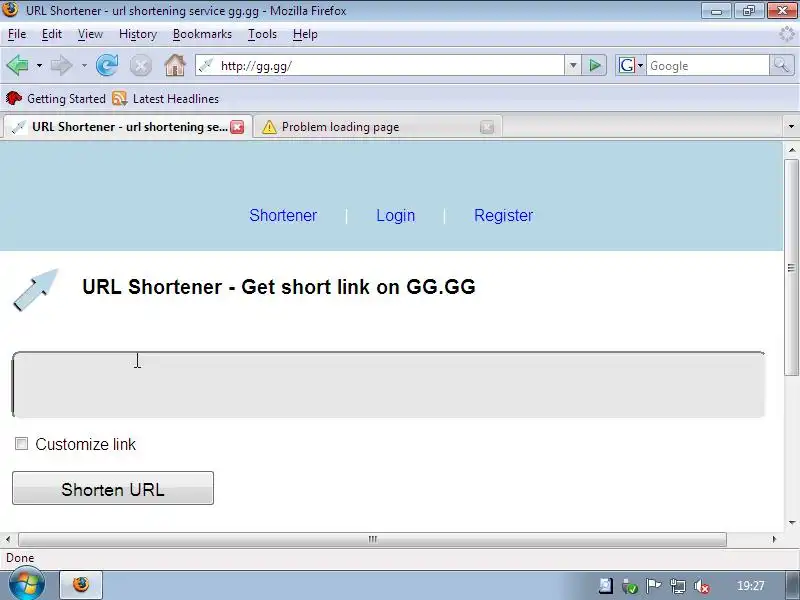Open the Tools menu
The width and height of the screenshot is (800, 600).
(262, 34)
